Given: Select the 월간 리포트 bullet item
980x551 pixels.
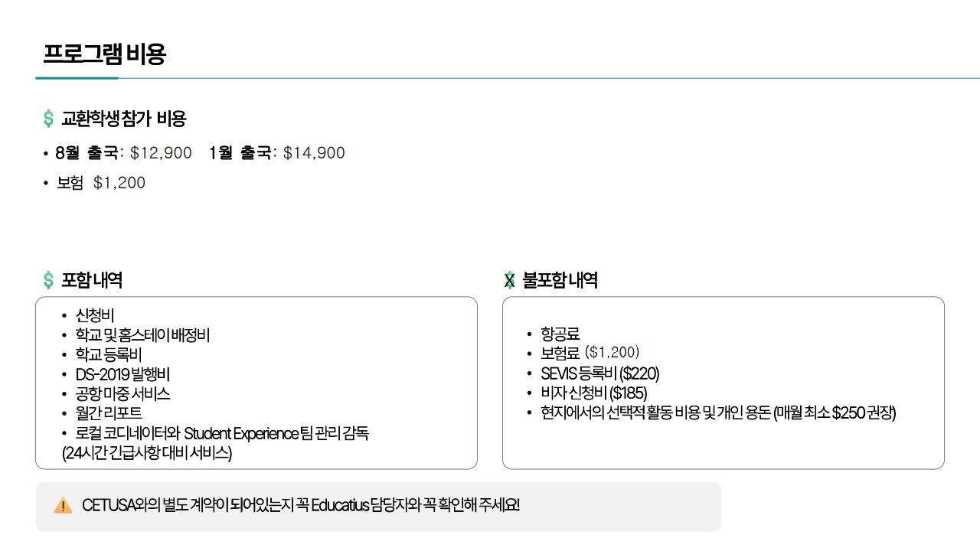Looking at the screenshot, I should 109,414.
